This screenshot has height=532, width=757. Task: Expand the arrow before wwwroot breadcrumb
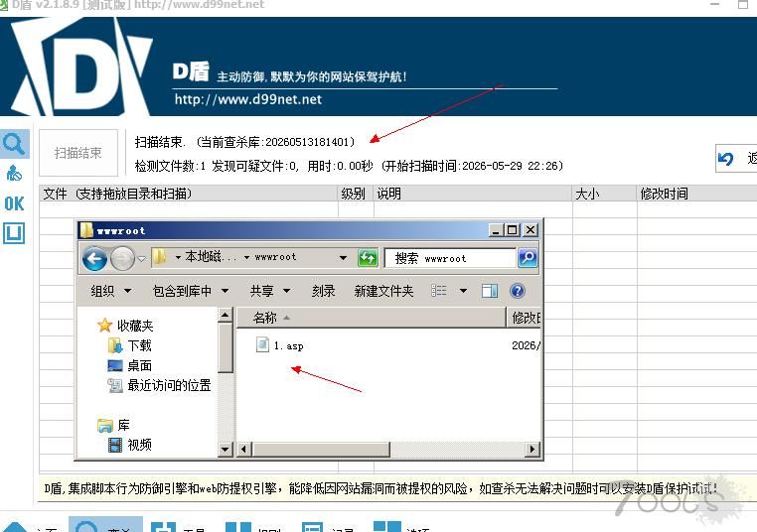[x=246, y=257]
